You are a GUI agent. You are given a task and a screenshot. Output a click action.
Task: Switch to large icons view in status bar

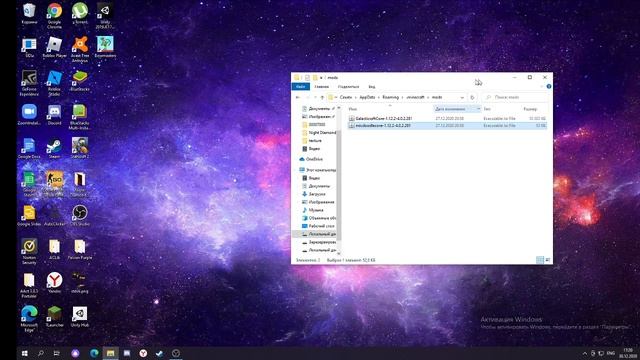click(x=548, y=260)
